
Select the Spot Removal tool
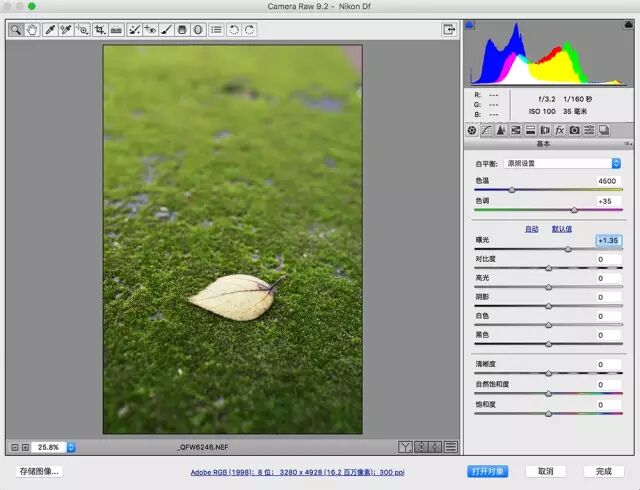point(134,30)
